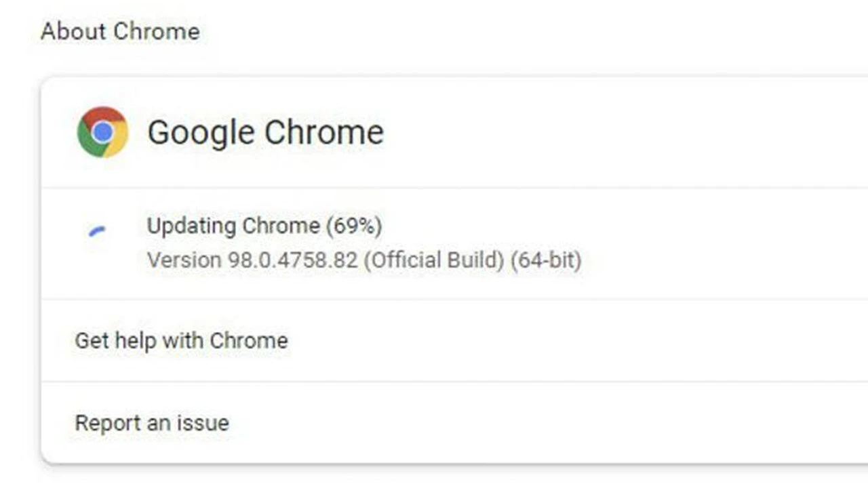Click the (Official Build) label
This screenshot has height=488, width=868.
tap(434, 260)
